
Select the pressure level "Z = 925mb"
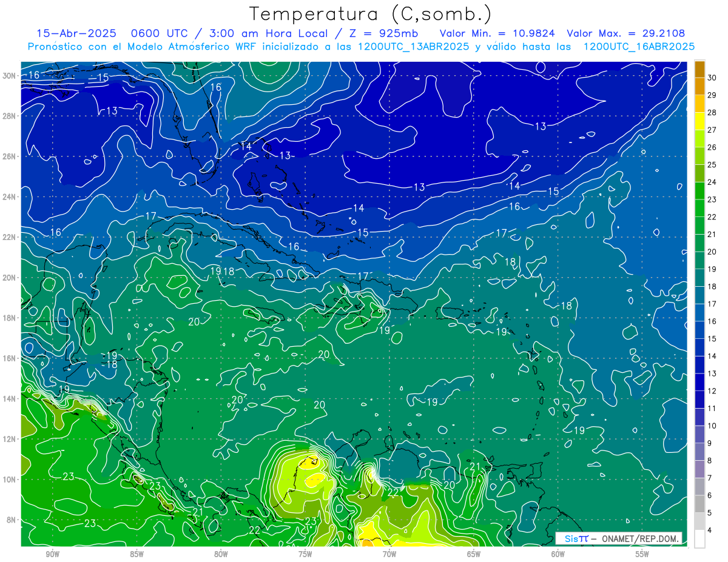[x=382, y=33]
